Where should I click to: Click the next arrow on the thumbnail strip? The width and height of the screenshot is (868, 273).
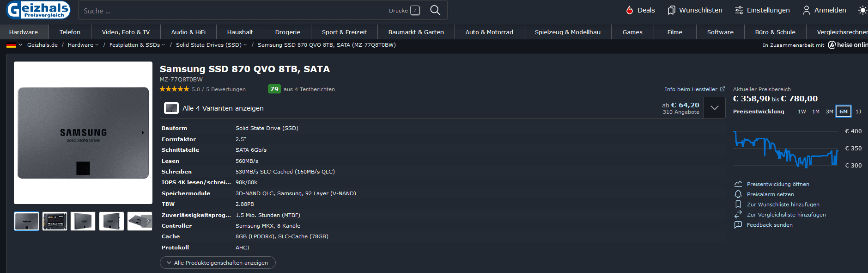click(x=148, y=221)
